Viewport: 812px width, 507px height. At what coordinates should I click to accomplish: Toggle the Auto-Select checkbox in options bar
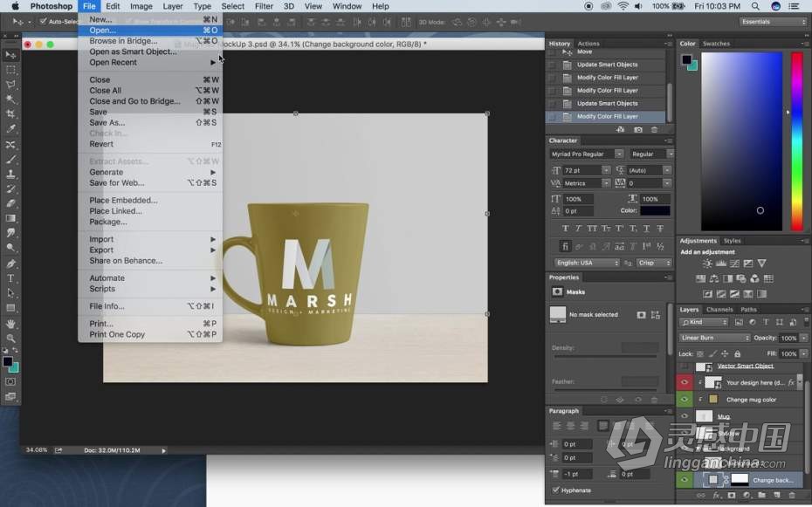pos(43,22)
